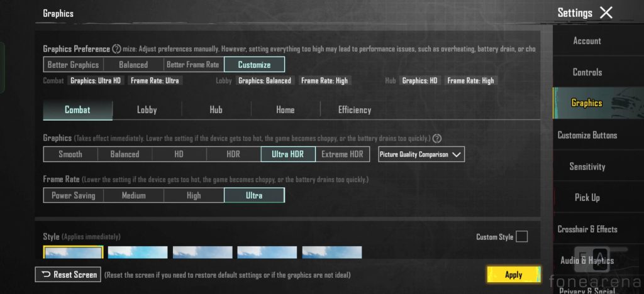The height and width of the screenshot is (294, 644).
Task: Tick the Custom Style checkbox
Action: pos(521,237)
